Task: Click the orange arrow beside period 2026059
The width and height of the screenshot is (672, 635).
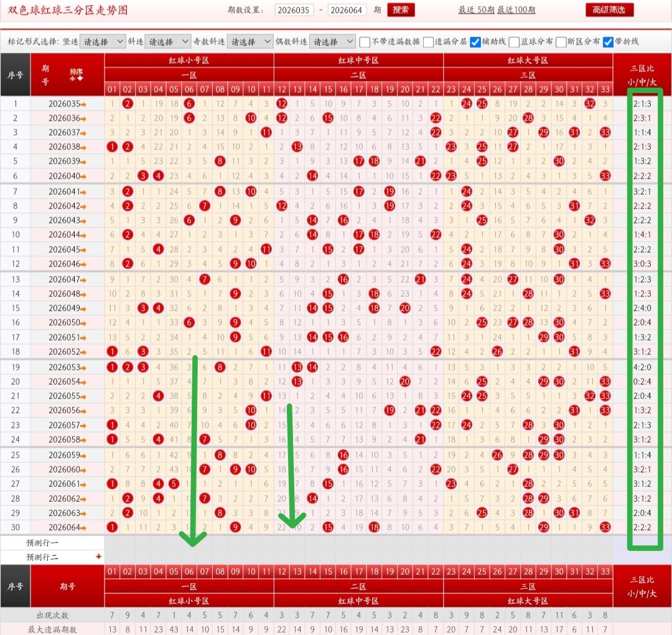Action: click(x=83, y=456)
